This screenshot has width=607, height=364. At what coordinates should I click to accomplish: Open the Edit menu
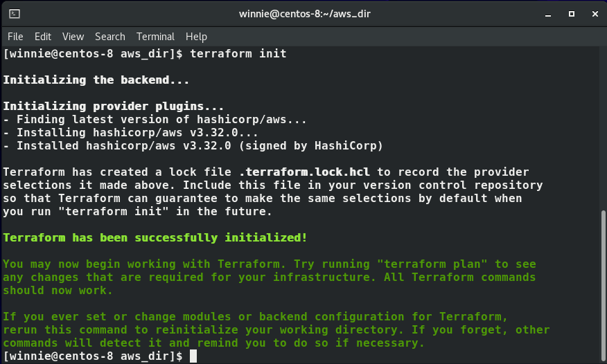pos(42,37)
